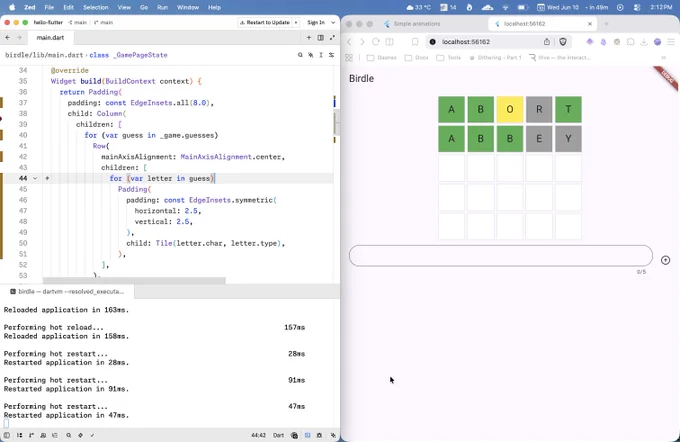Click the class _GamePageState breadcrumb
The image size is (680, 442).
[x=128, y=55]
